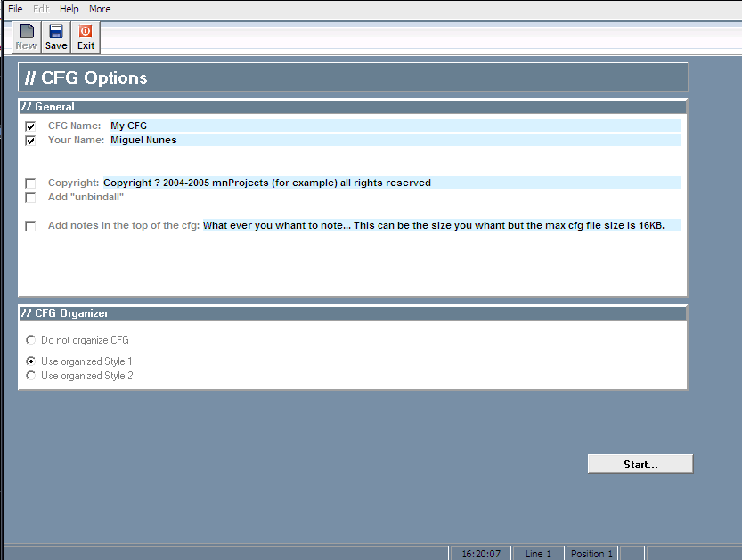Click Position 1 in the status bar
Image resolution: width=742 pixels, height=560 pixels.
(x=591, y=554)
